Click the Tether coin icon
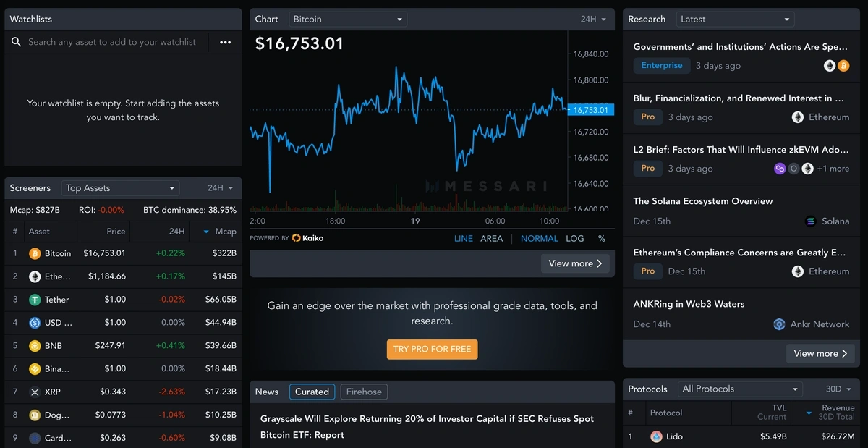The height and width of the screenshot is (448, 868). [x=35, y=300]
